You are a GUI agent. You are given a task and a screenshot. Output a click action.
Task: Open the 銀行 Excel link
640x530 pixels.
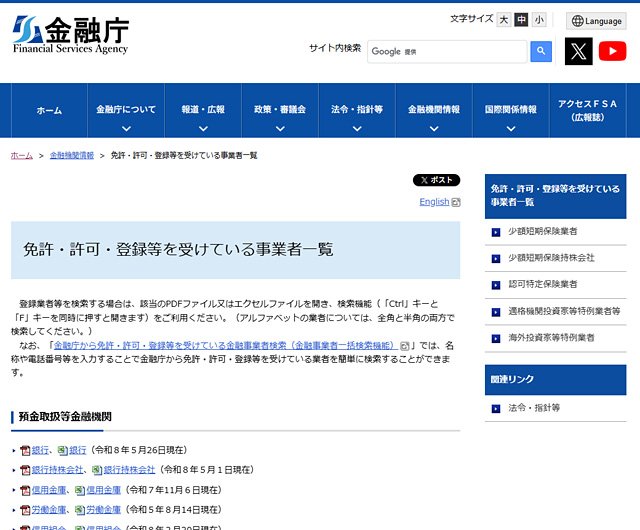[78, 450]
